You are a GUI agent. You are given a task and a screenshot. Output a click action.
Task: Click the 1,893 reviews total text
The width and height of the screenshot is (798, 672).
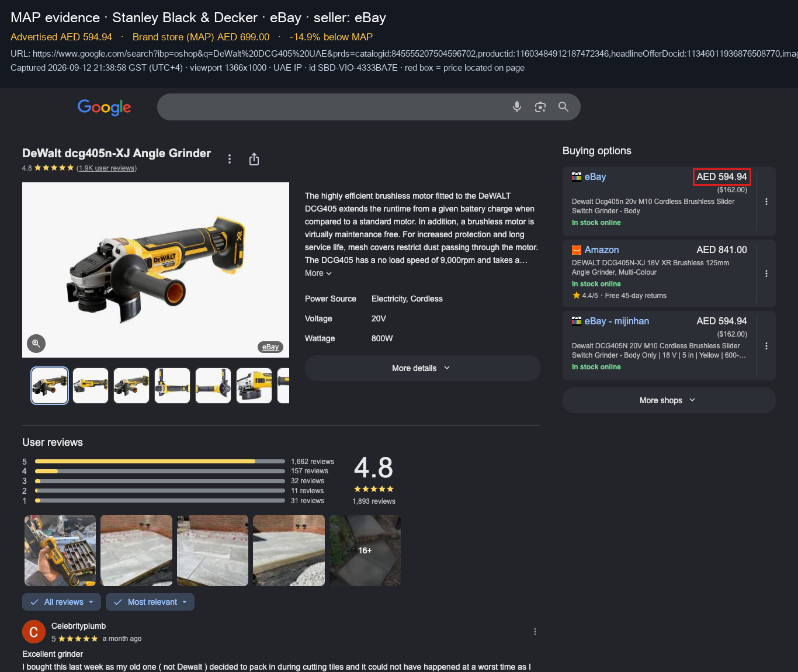374,501
